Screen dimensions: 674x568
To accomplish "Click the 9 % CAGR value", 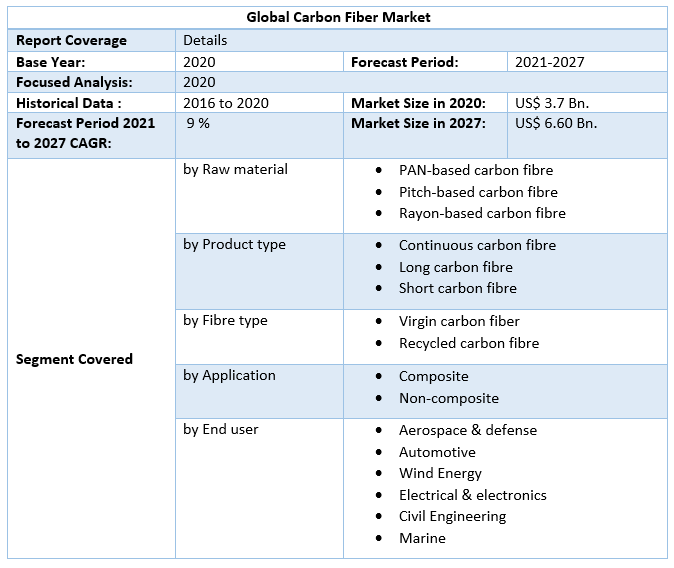I will (x=198, y=123).
